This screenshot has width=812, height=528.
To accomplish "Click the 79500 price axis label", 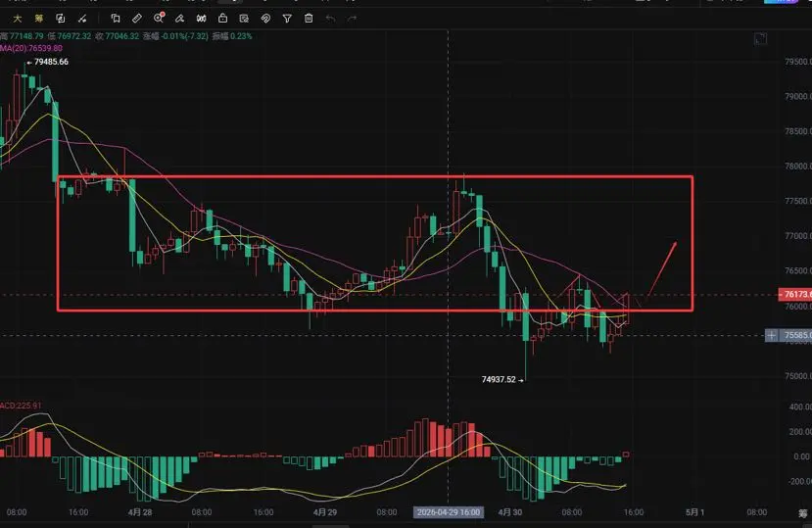I will click(797, 62).
